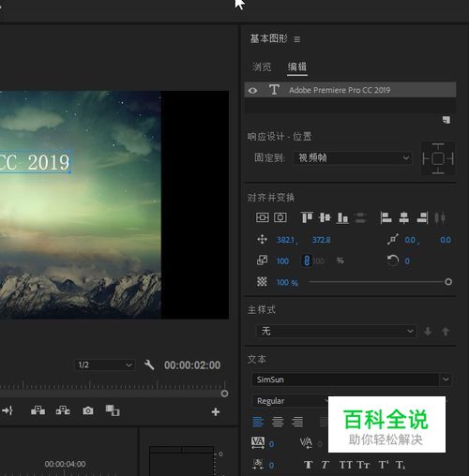469x476 pixels.
Task: Click the pin-to-edges position widget
Action: pyautogui.click(x=438, y=158)
